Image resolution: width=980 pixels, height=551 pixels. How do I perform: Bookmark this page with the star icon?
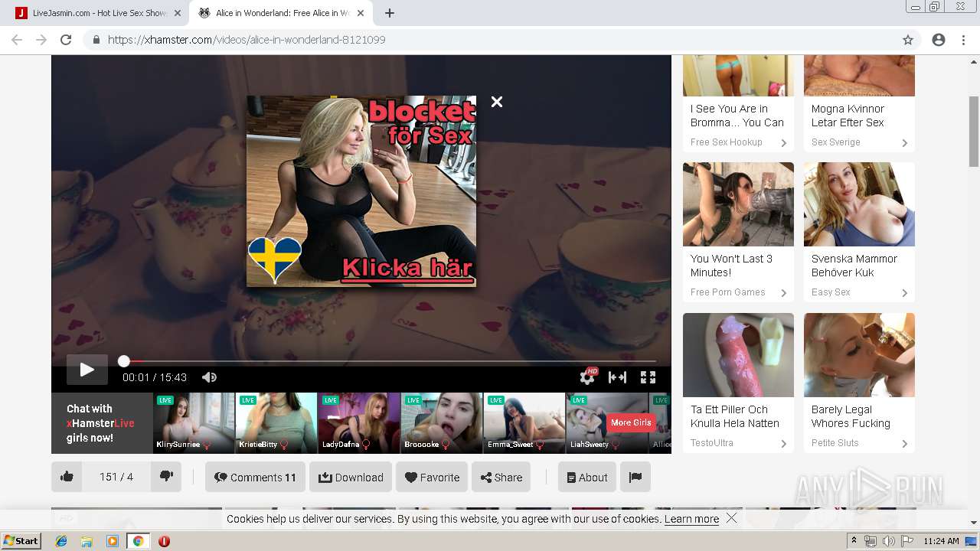908,40
